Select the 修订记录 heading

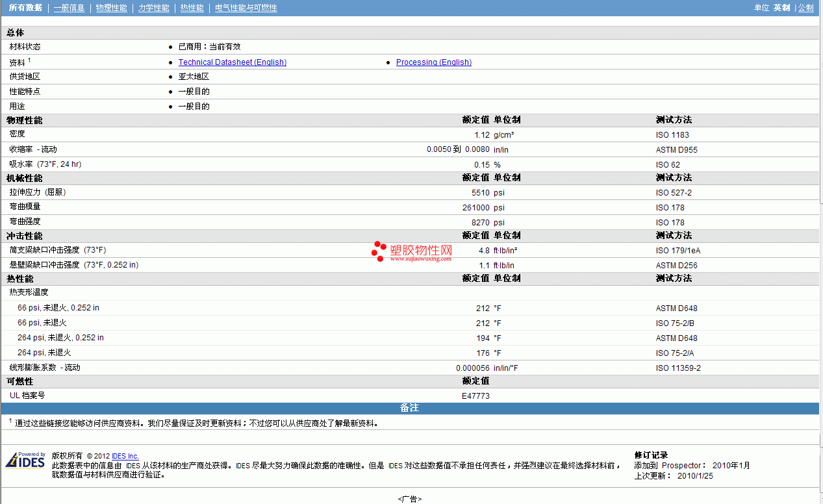click(652, 455)
